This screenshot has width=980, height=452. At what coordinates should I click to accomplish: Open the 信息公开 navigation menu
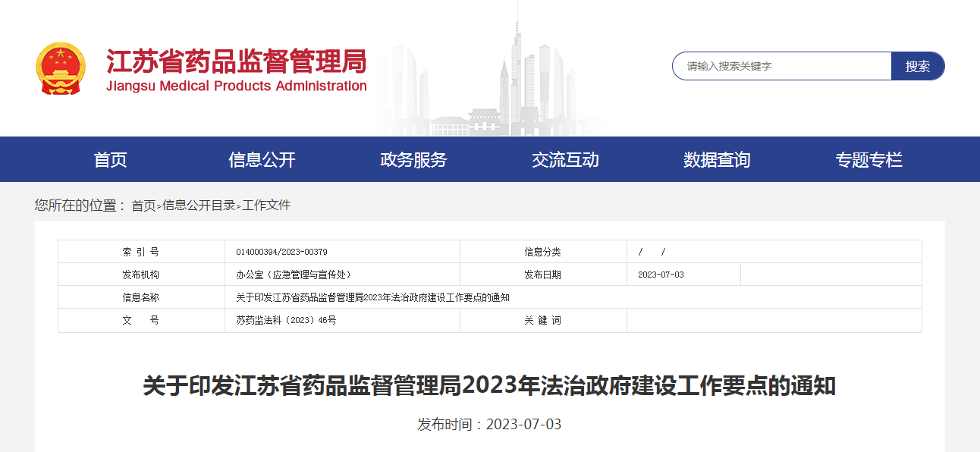[262, 159]
